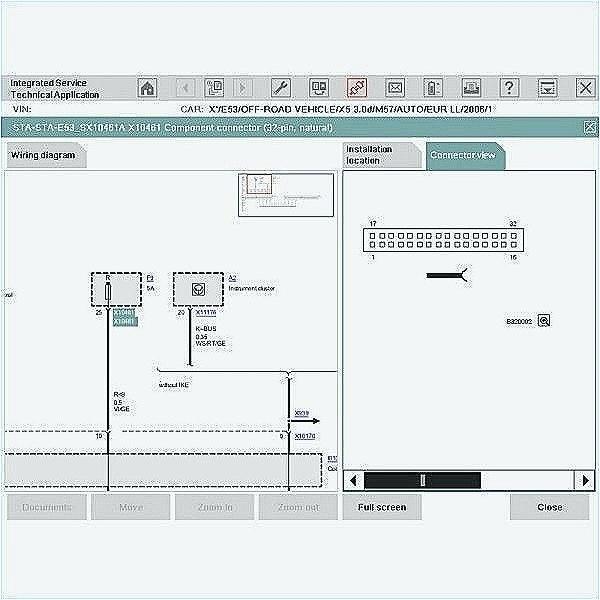Viewport: 600px width, 600px height.
Task: Open the document history list icon
Action: (x=214, y=88)
